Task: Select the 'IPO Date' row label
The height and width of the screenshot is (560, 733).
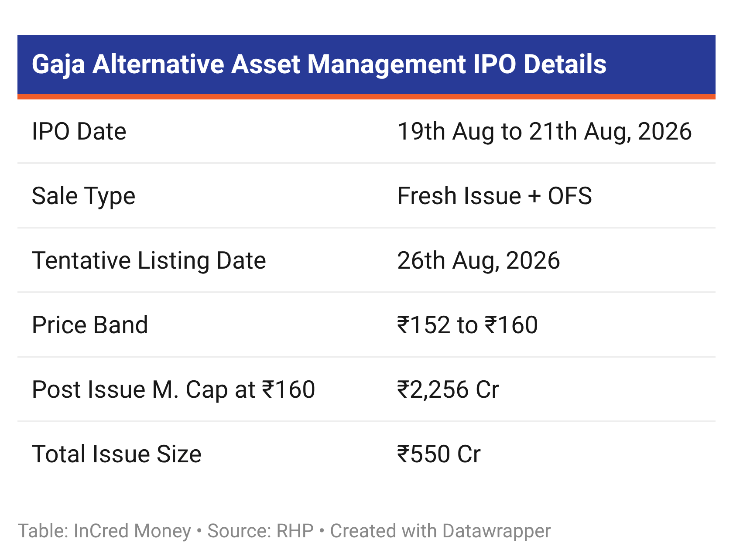Action: pos(79,131)
